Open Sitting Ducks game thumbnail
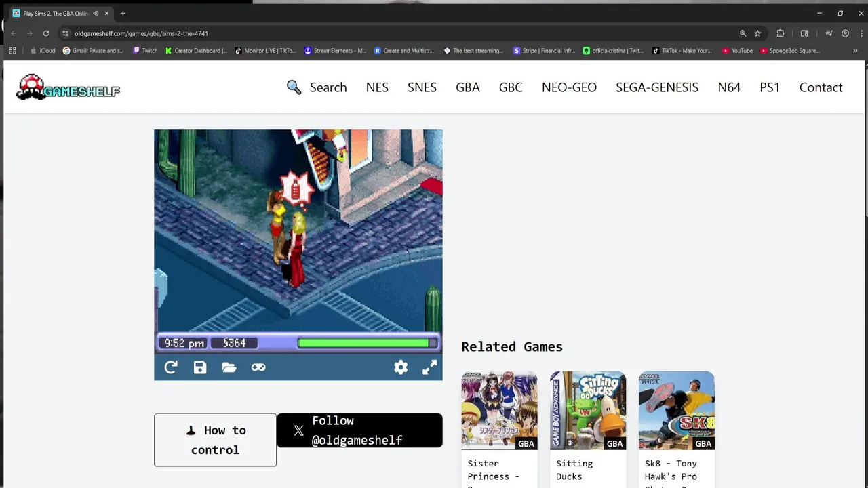This screenshot has width=868, height=488. (588, 410)
